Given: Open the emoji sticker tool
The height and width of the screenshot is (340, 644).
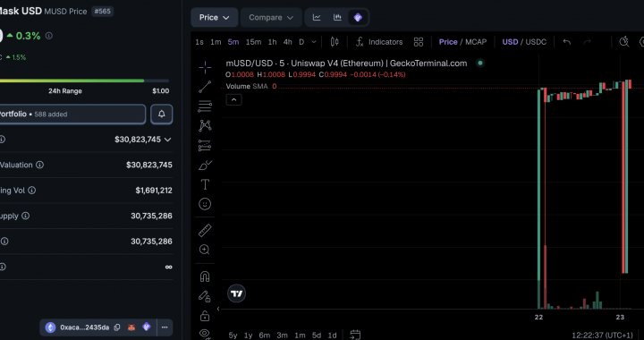Looking at the screenshot, I should (205, 204).
